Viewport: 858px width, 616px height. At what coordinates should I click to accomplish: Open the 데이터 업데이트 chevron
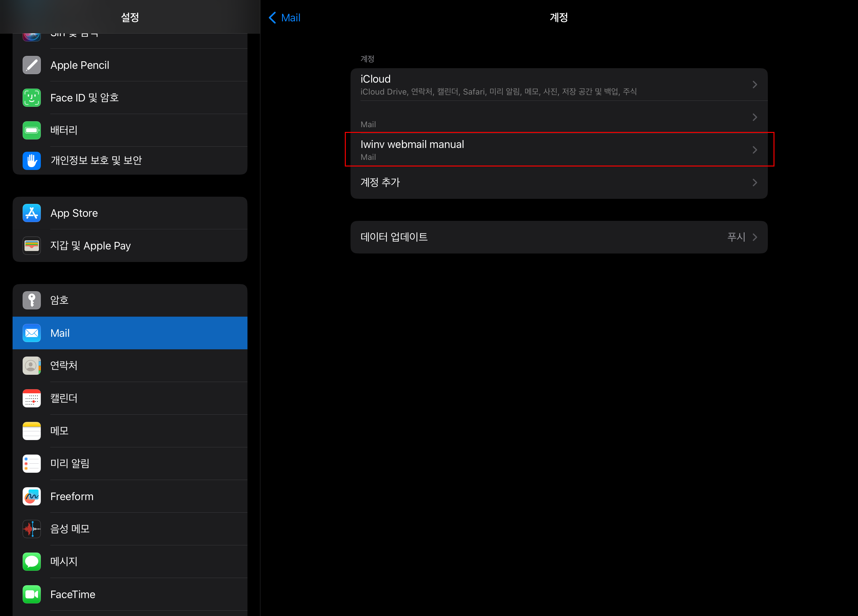point(755,237)
